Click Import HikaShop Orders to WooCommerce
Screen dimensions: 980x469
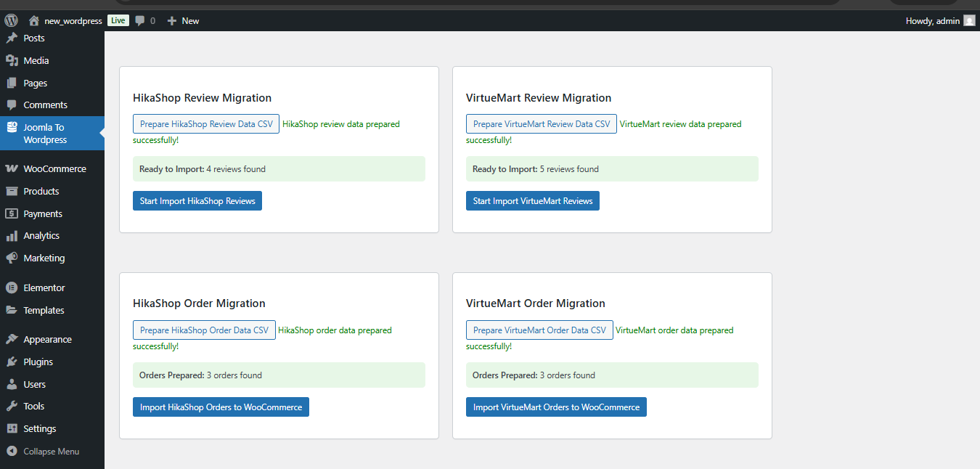(x=221, y=407)
